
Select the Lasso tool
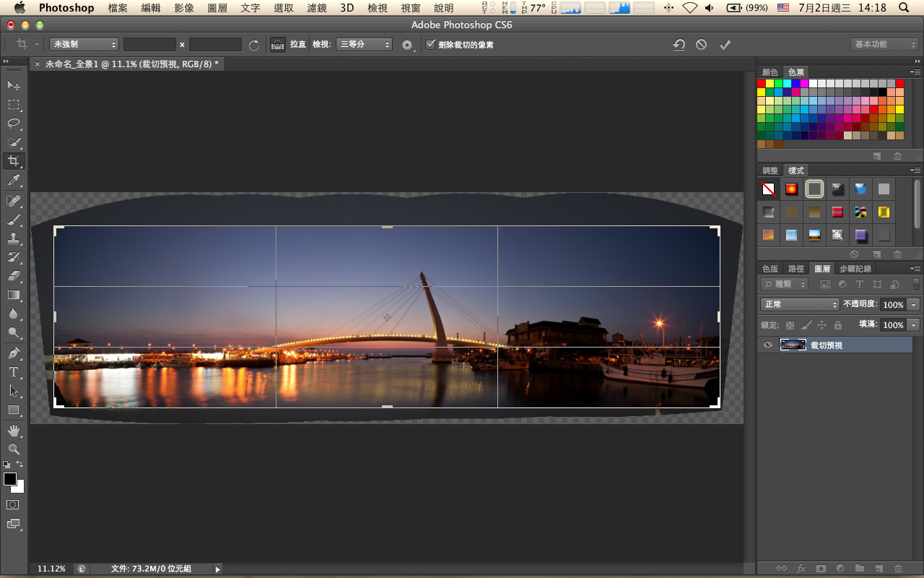[x=14, y=124]
